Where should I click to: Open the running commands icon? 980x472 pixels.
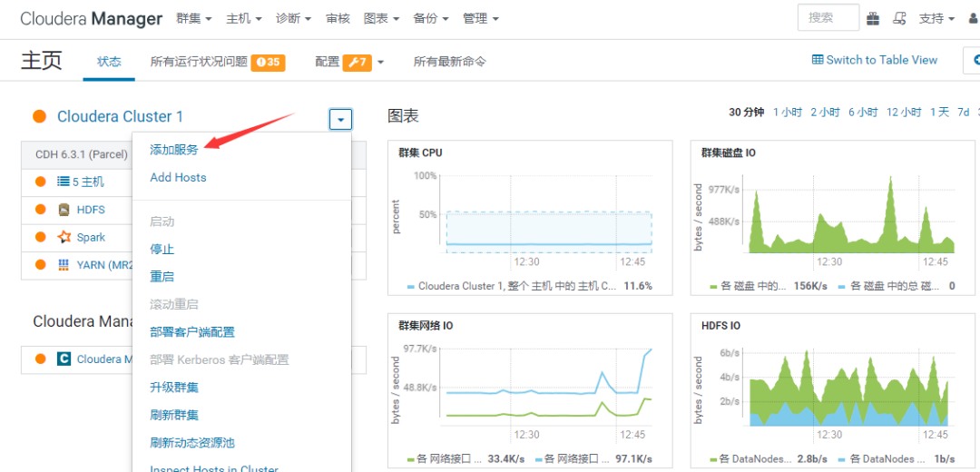point(899,19)
